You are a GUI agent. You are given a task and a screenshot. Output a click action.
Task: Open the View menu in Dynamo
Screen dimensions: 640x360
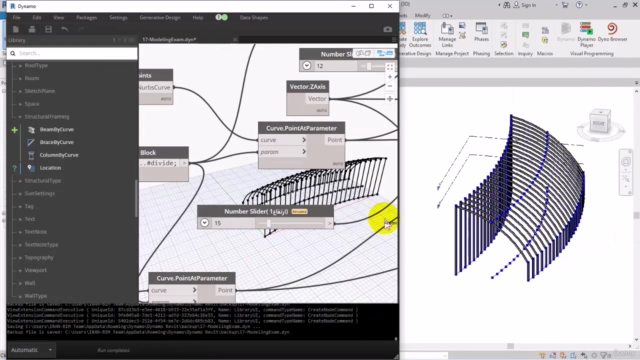click(x=58, y=18)
